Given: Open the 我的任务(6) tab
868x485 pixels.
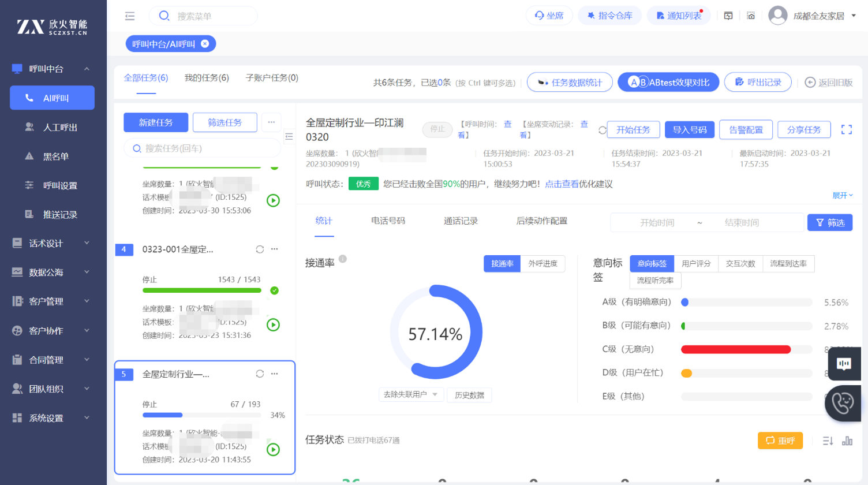Looking at the screenshot, I should (207, 78).
